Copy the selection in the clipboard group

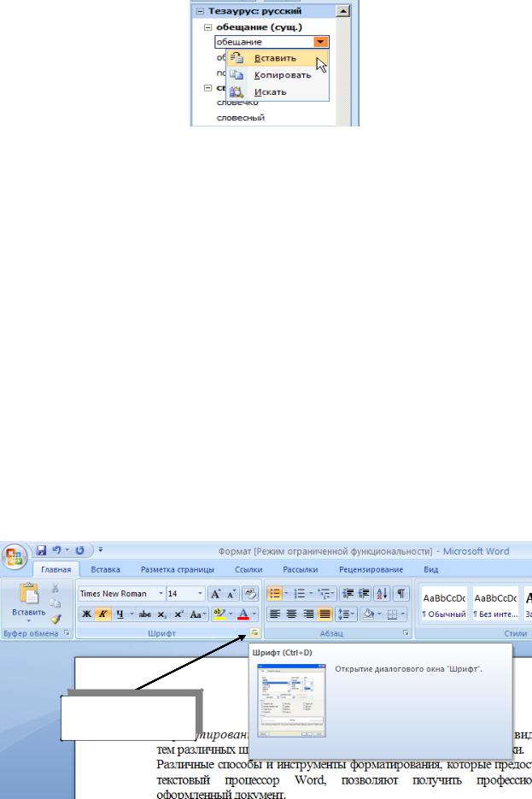coord(55,603)
